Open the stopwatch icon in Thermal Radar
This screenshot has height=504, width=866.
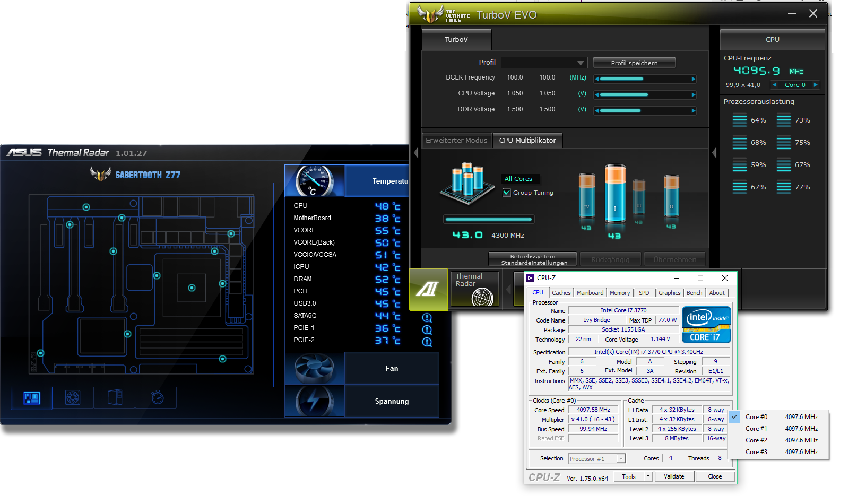(157, 397)
